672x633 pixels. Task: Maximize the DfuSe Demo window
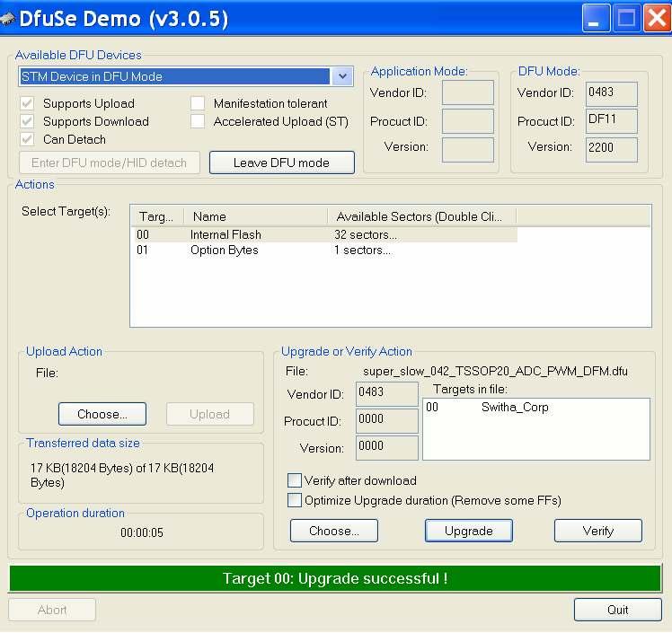627,18
